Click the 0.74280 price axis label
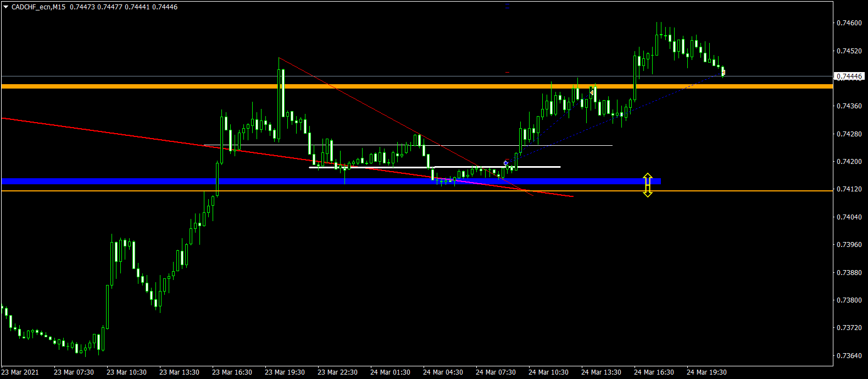This screenshot has width=868, height=379. 849,134
